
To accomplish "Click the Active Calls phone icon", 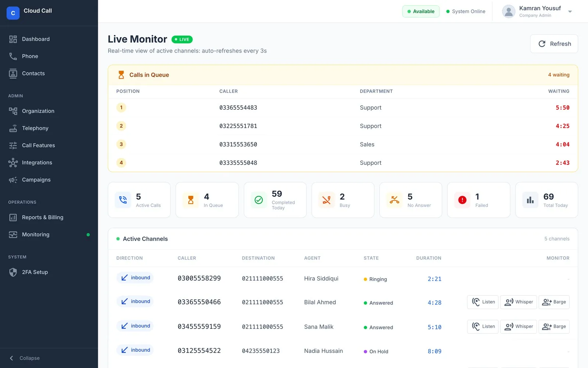I will point(123,200).
